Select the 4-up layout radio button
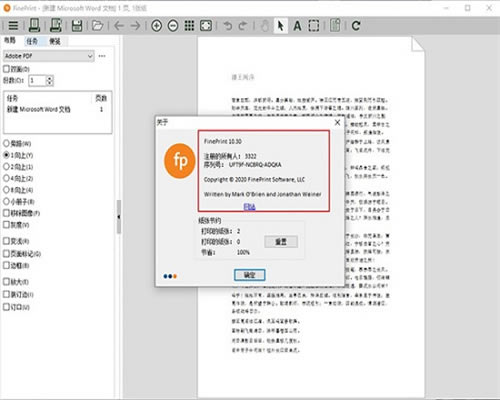This screenshot has width=500, height=400. pyautogui.click(x=6, y=178)
